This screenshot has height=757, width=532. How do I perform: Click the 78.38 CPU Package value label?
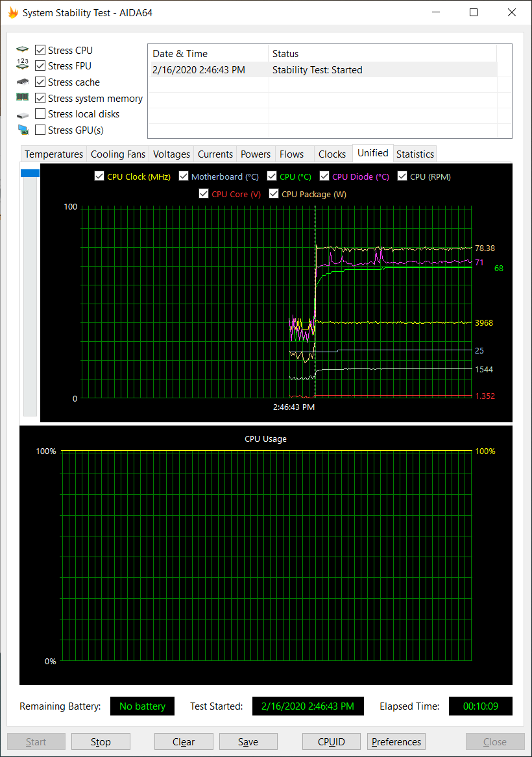pyautogui.click(x=485, y=248)
